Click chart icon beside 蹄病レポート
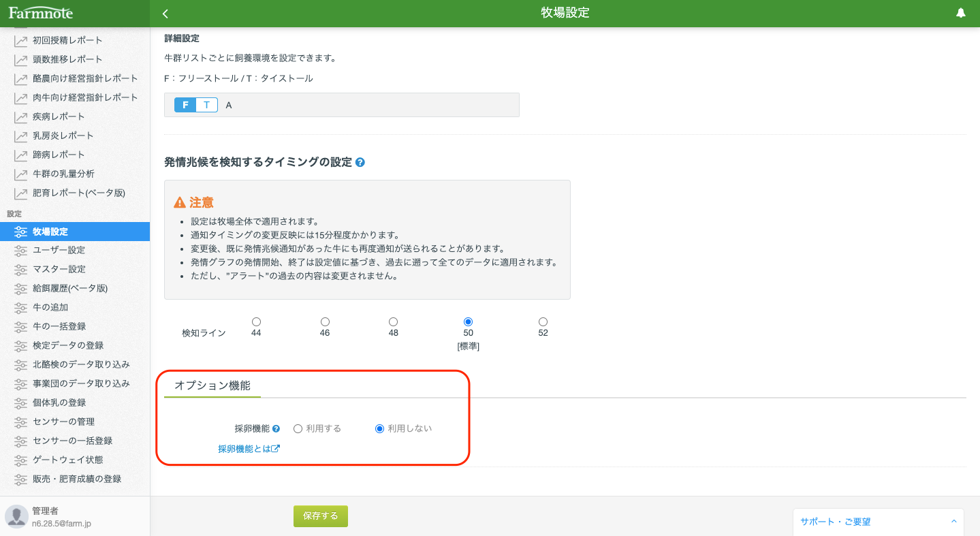Image resolution: width=980 pixels, height=536 pixels. coord(20,155)
